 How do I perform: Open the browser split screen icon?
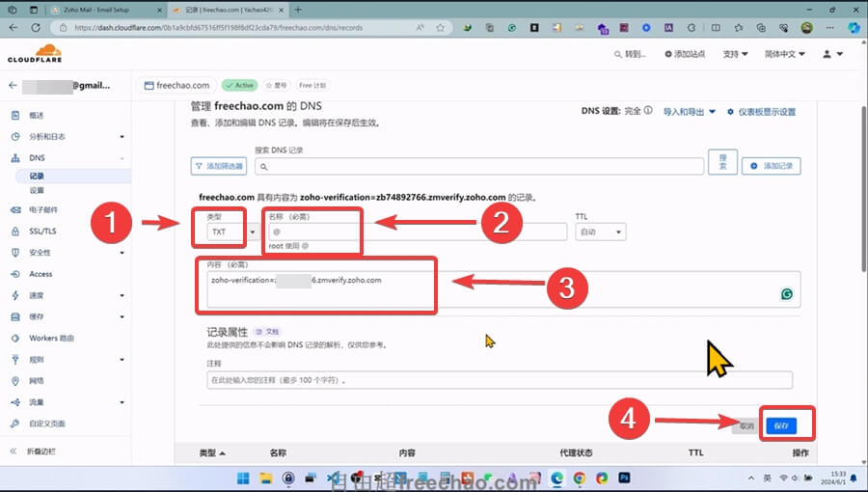tap(716, 28)
